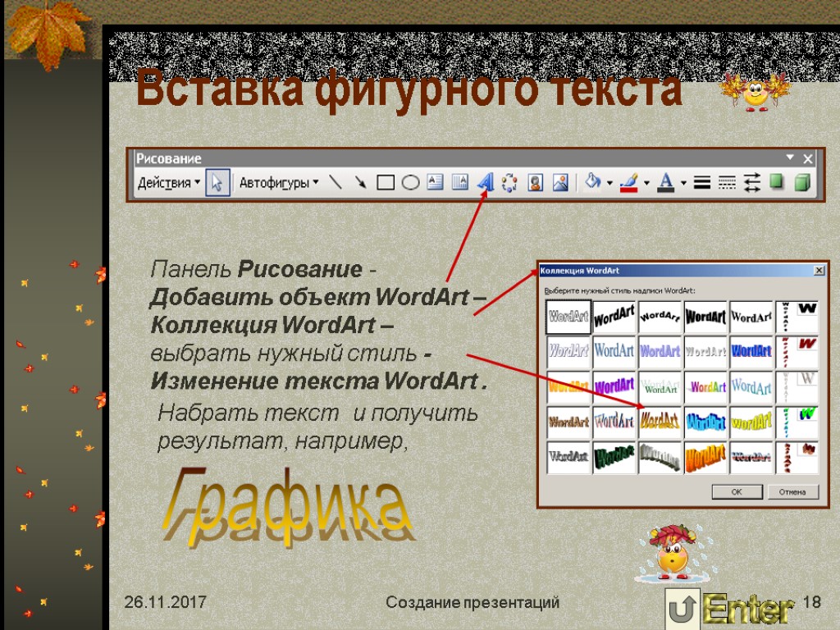Apply Line Color brush tool
This screenshot has height=630, width=840.
[629, 183]
